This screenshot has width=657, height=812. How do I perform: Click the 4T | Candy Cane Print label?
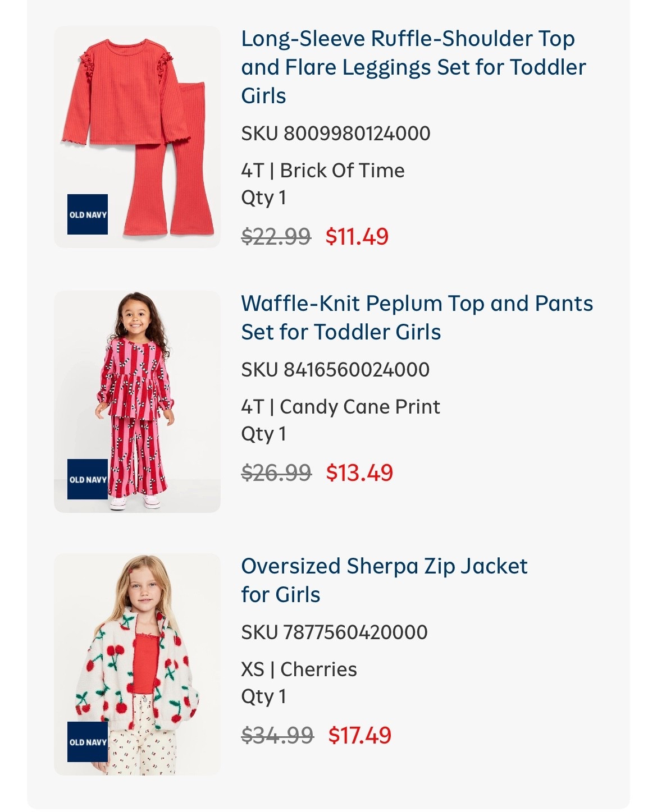[x=340, y=407]
